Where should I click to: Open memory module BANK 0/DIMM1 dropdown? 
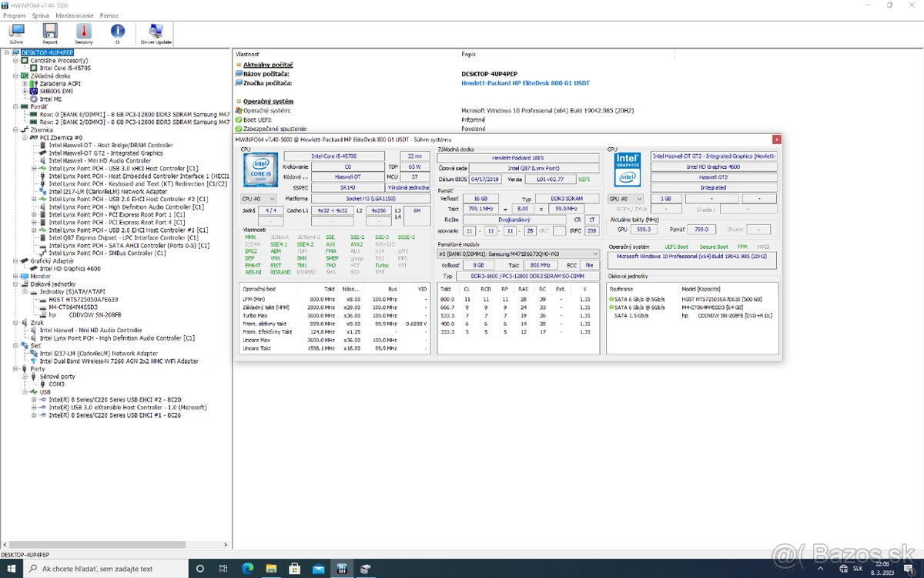tap(517, 253)
